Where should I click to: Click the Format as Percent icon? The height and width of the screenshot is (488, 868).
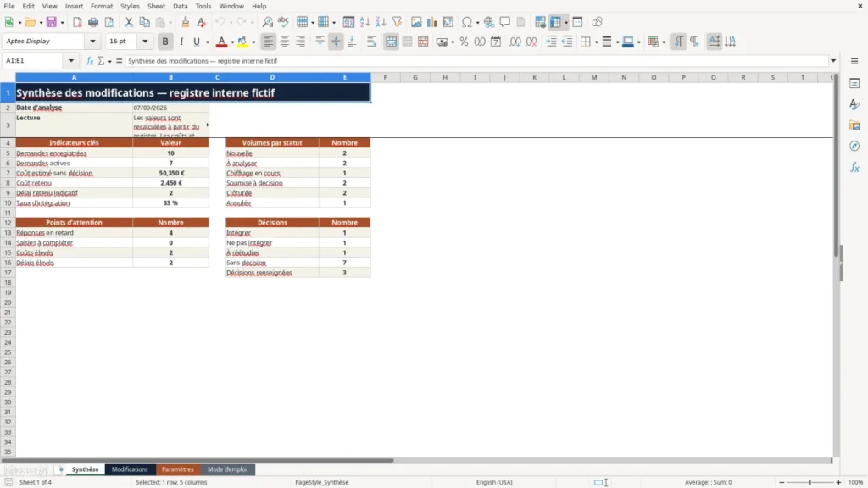[464, 42]
